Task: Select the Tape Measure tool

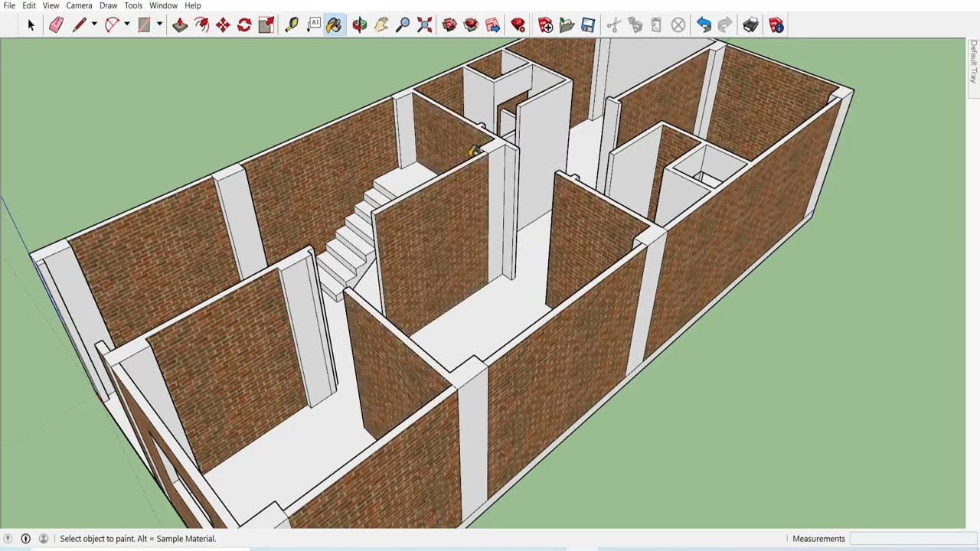Action: point(292,25)
